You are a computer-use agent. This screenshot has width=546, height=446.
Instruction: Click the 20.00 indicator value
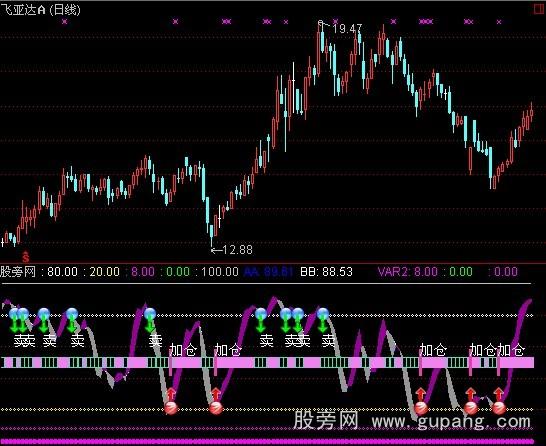coord(104,272)
